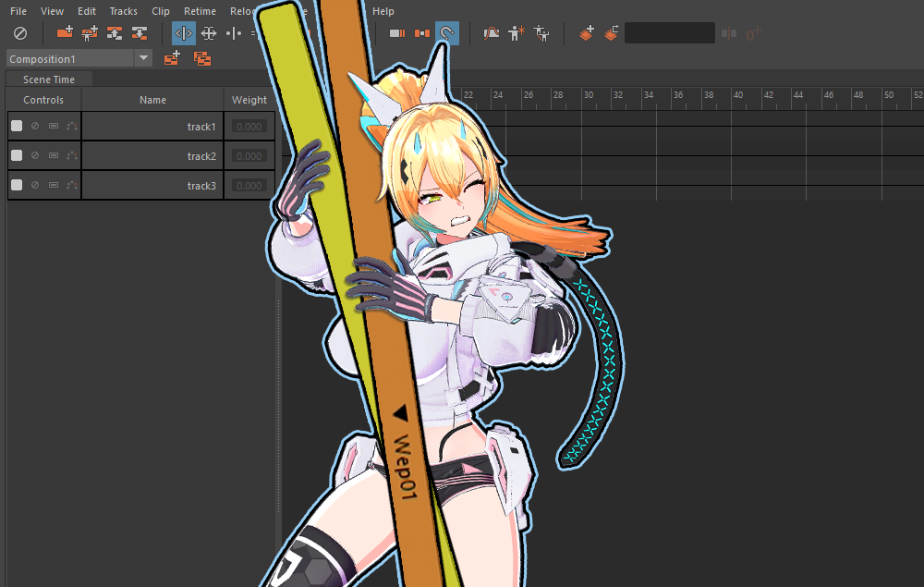Select the scale clips tool icon
The width and height of the screenshot is (924, 587).
[x=209, y=33]
